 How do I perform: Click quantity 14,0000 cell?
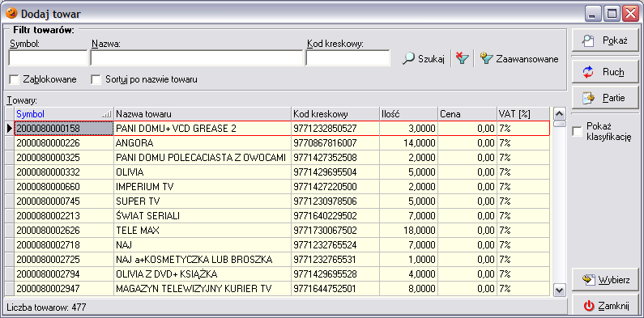coord(408,143)
